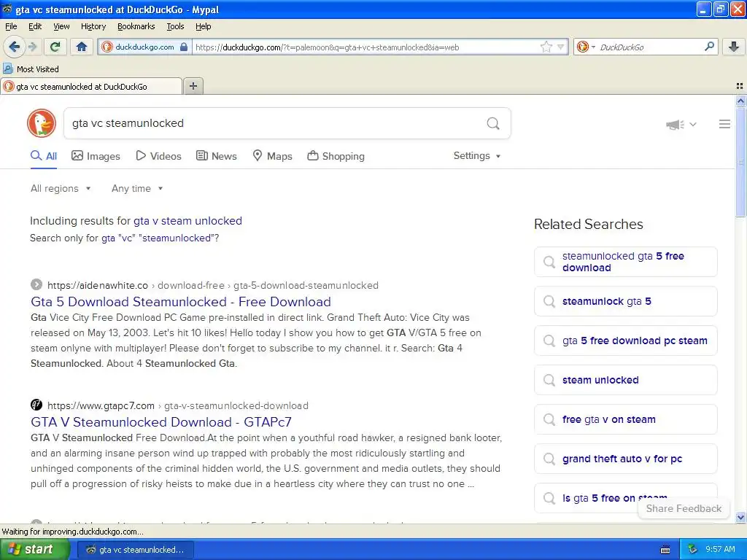This screenshot has width=747, height=560.
Task: Click the megaphone announcements icon
Action: click(675, 125)
